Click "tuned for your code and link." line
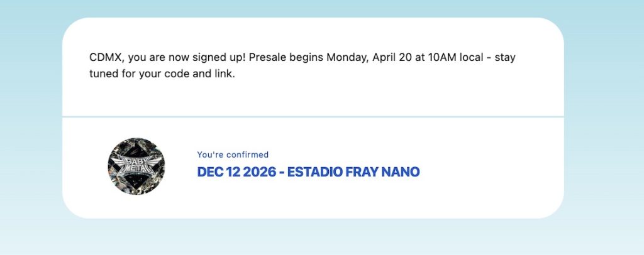Viewport: 644px width, 255px height. (162, 76)
